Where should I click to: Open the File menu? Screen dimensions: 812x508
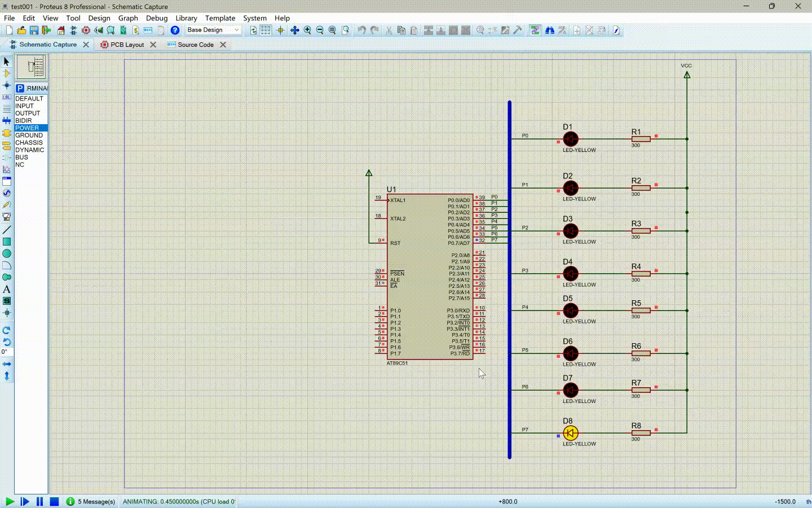[x=10, y=18]
